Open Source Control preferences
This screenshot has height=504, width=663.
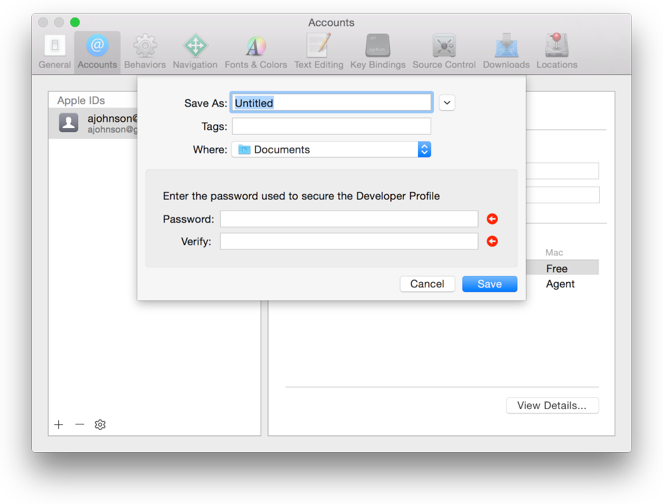pyautogui.click(x=444, y=52)
